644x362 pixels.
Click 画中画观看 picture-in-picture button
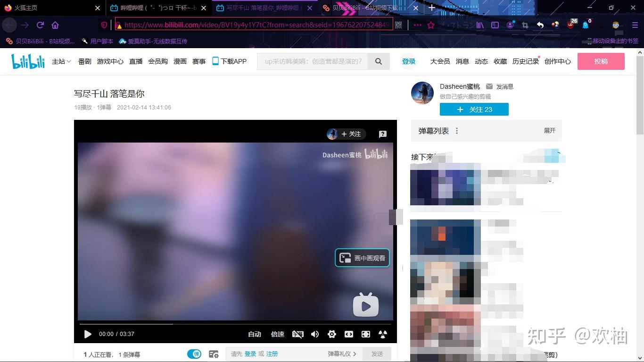(x=362, y=258)
